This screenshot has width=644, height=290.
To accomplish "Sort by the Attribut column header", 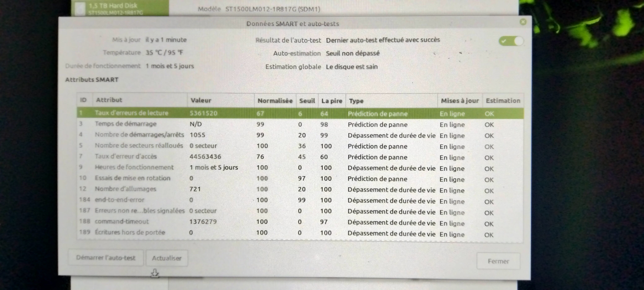I will click(140, 100).
